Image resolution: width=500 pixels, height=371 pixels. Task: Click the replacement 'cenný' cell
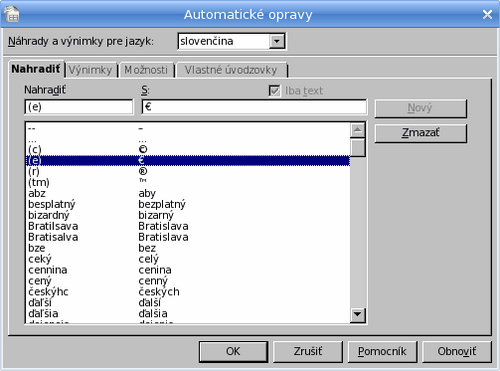click(153, 281)
